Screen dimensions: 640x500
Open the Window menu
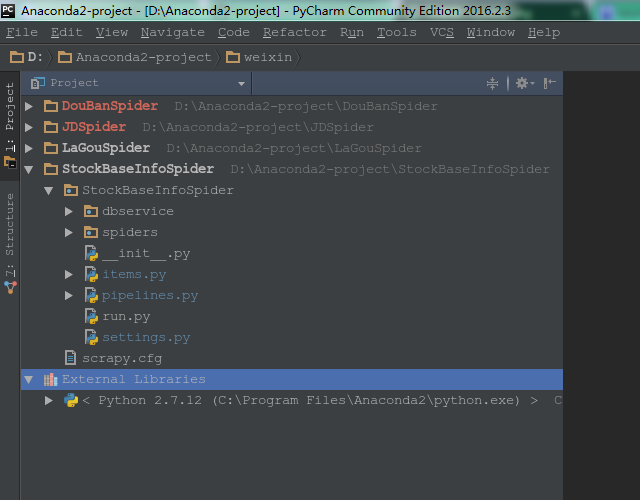pyautogui.click(x=491, y=32)
